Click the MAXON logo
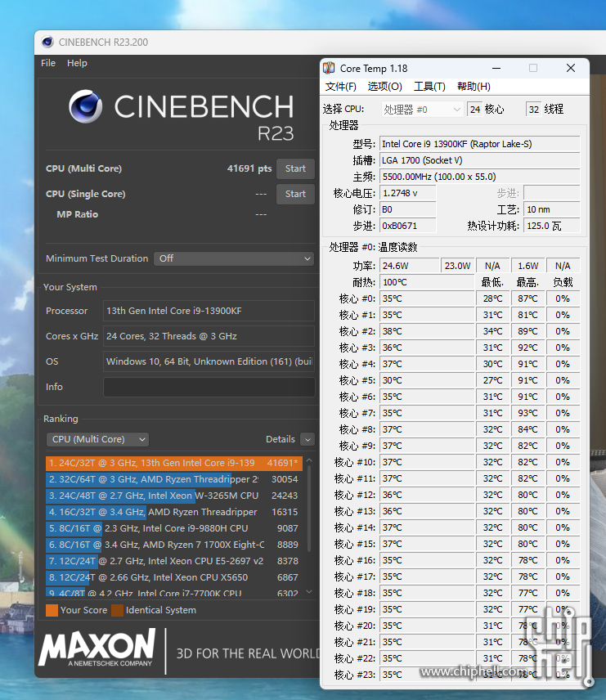This screenshot has height=700, width=606. pos(97,648)
